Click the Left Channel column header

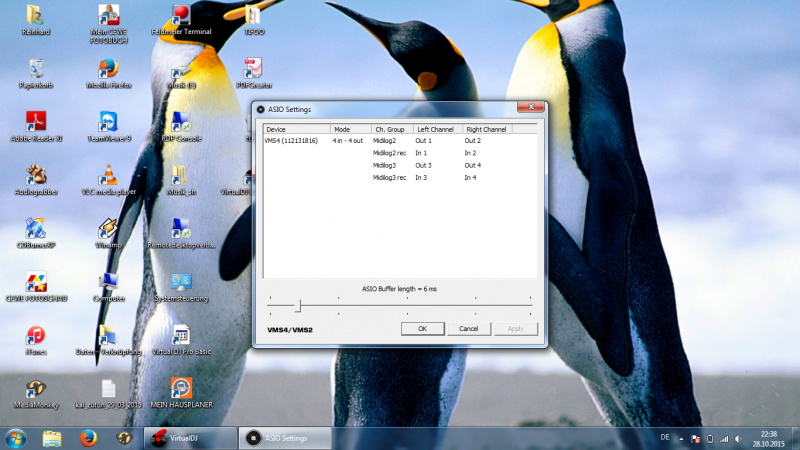click(437, 130)
